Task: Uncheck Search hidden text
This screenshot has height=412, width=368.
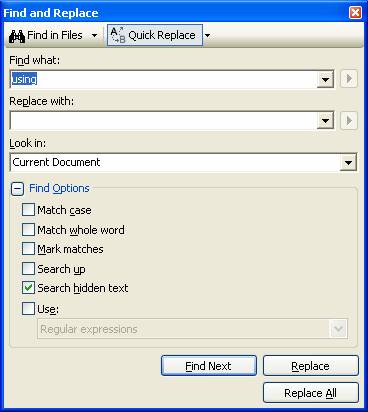Action: coord(28,288)
